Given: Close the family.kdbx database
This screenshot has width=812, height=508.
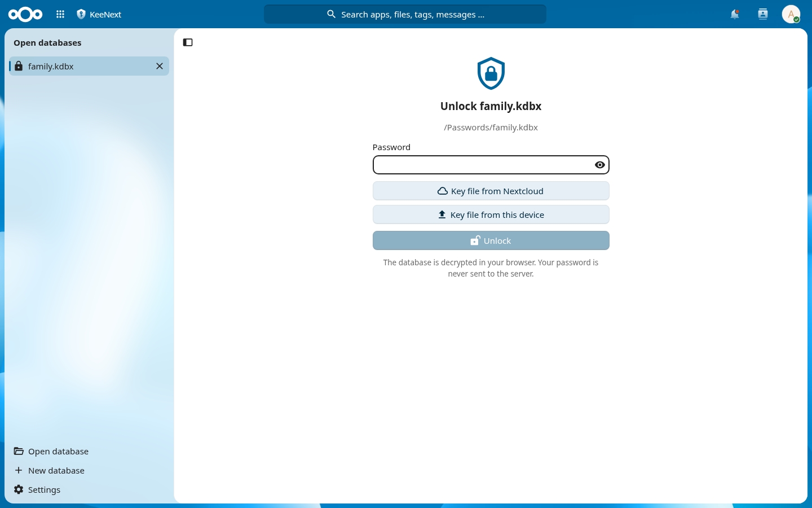Looking at the screenshot, I should (x=160, y=66).
